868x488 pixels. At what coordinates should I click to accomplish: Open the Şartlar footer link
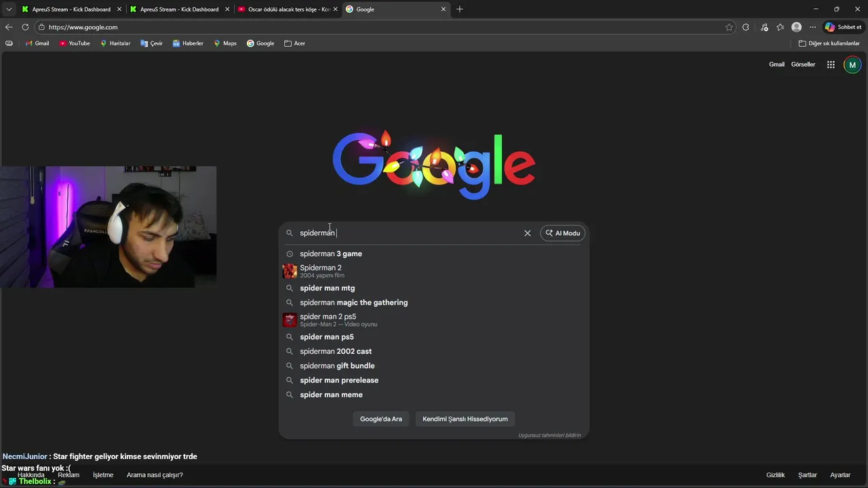[x=807, y=475]
